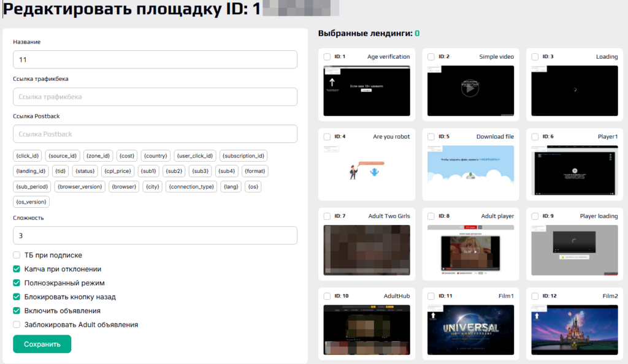Insert the {sub_period} macro tag
628x364 pixels.
point(32,186)
